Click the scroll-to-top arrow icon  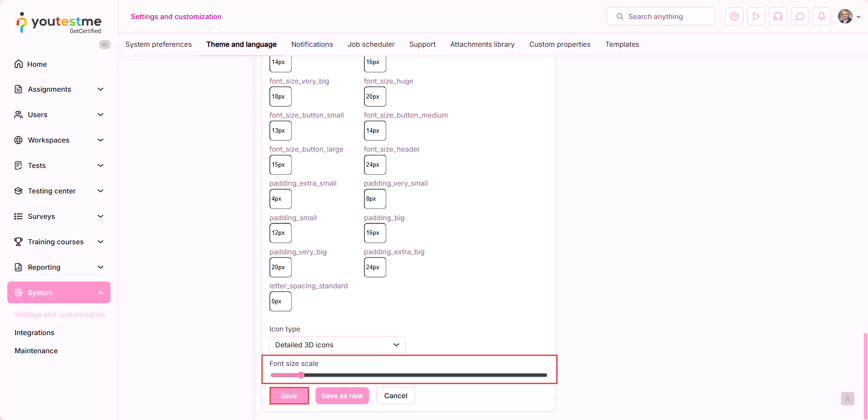pos(847,399)
